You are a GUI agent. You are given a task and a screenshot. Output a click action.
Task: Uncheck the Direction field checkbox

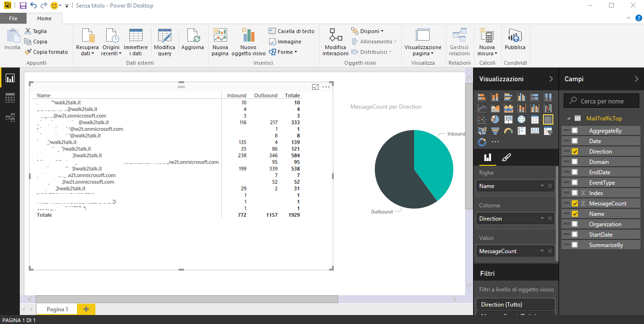(575, 152)
